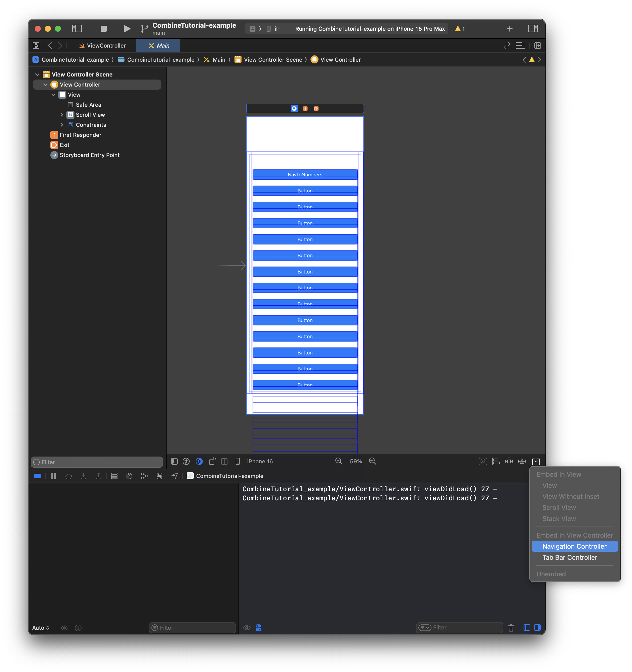Hide the variables view pane

pyautogui.click(x=527, y=628)
